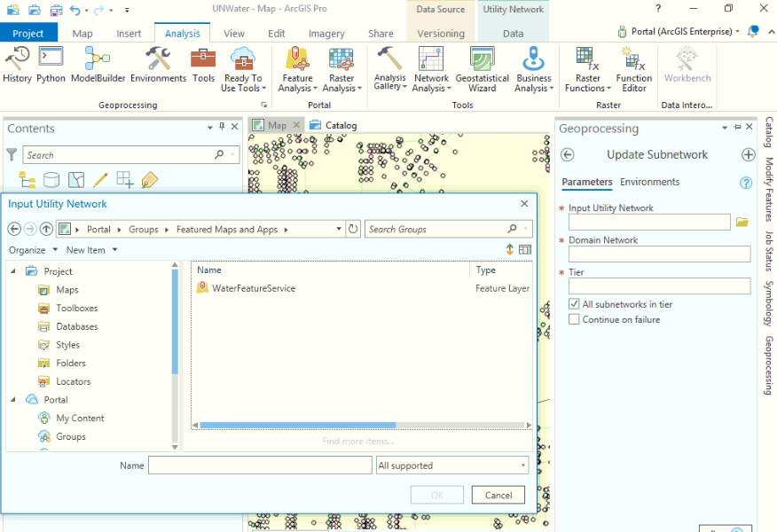Collapse the Project tree node
777x532 pixels.
13,271
